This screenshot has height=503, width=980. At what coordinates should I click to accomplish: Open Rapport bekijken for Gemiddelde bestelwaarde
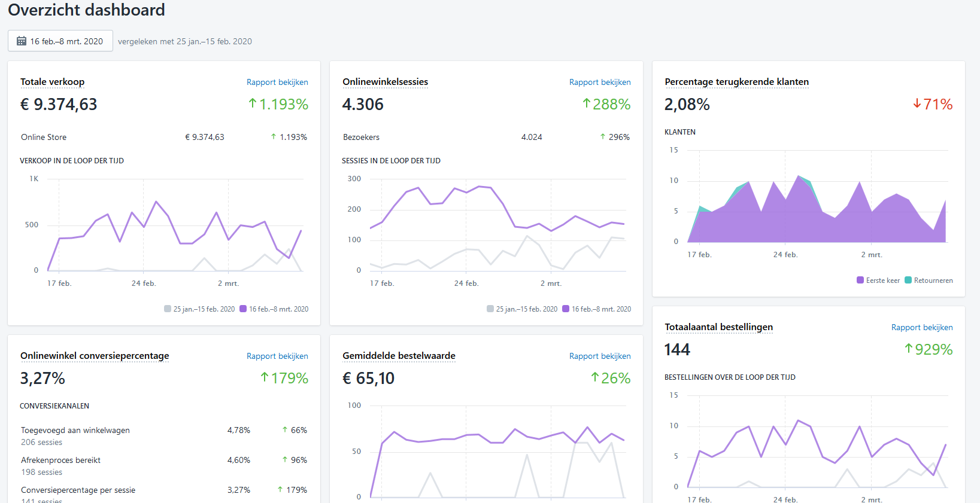600,356
